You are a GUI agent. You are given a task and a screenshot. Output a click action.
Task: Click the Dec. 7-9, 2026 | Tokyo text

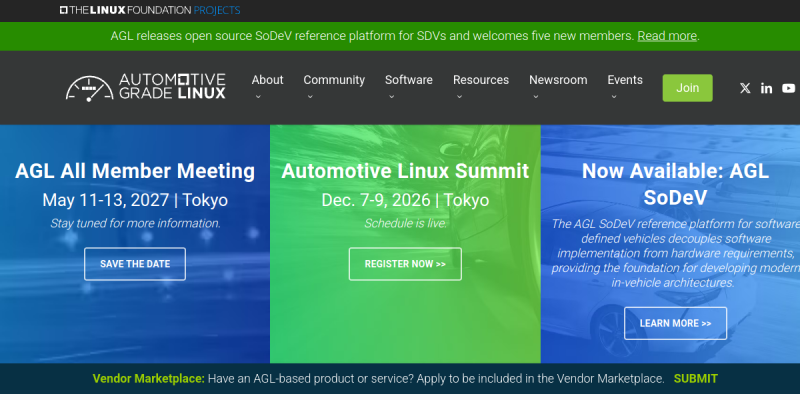[x=405, y=200]
